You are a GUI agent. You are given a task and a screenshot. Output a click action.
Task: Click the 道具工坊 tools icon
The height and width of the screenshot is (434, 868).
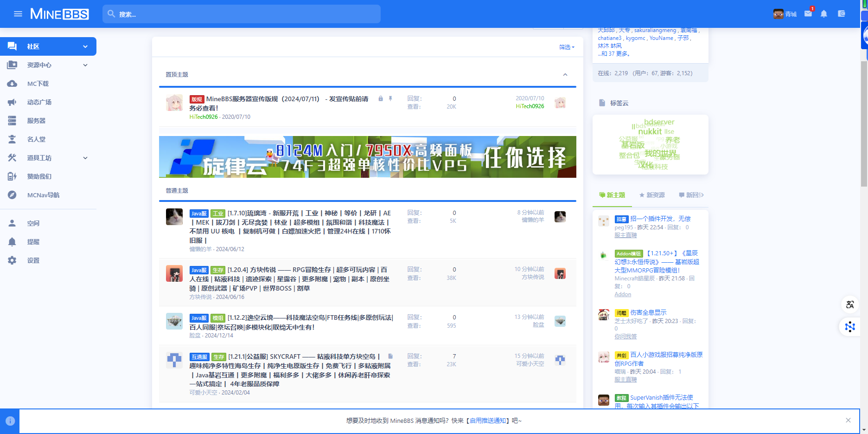coord(12,158)
